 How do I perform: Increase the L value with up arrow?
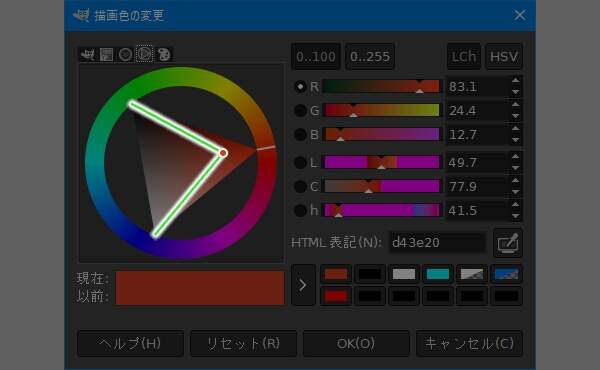pyautogui.click(x=515, y=156)
